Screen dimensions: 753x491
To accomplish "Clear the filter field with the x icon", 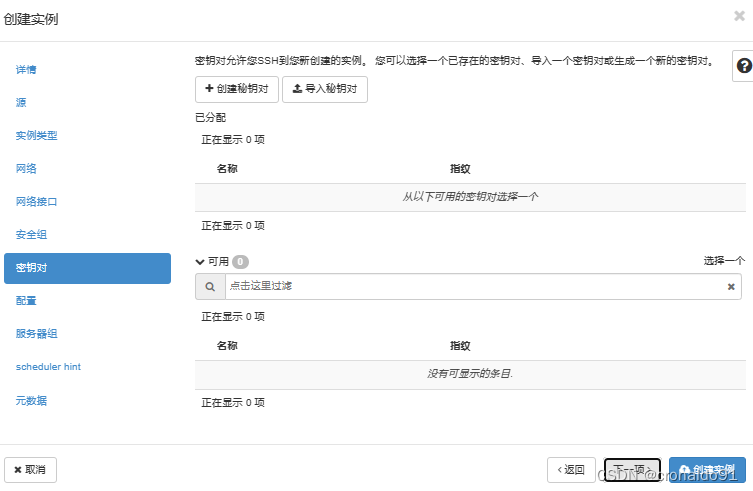I will click(731, 287).
